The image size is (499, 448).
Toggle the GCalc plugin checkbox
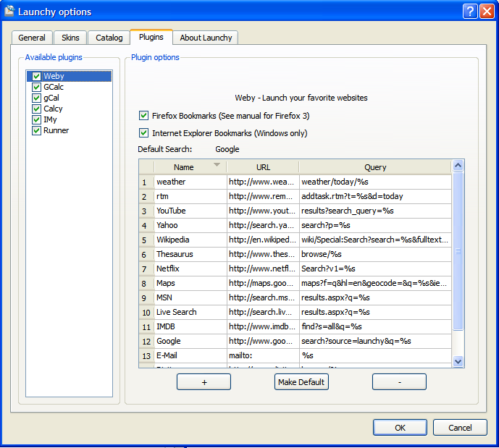click(36, 87)
